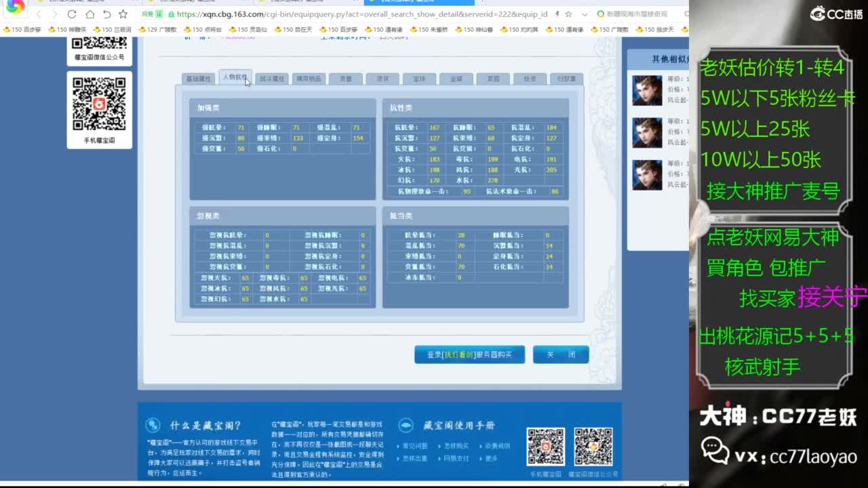This screenshot has width=868, height=488.
Task: Click the padlock icon before the URL
Action: point(170,14)
